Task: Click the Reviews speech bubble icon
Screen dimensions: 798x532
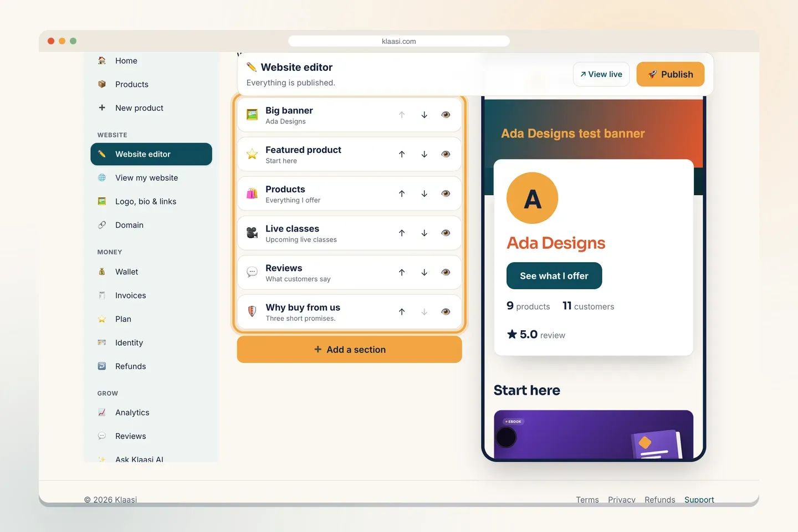Action: click(252, 272)
